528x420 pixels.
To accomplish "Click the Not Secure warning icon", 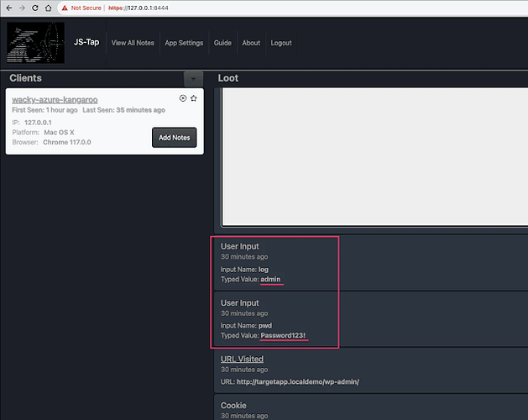I will [x=65, y=8].
